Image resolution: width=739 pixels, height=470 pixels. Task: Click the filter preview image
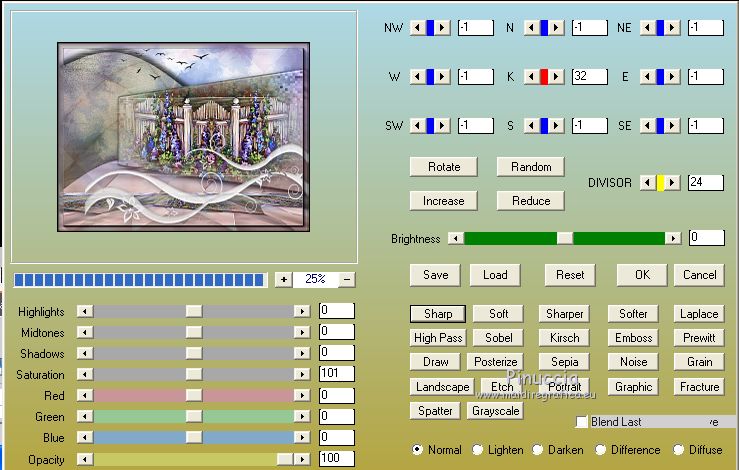[x=183, y=136]
